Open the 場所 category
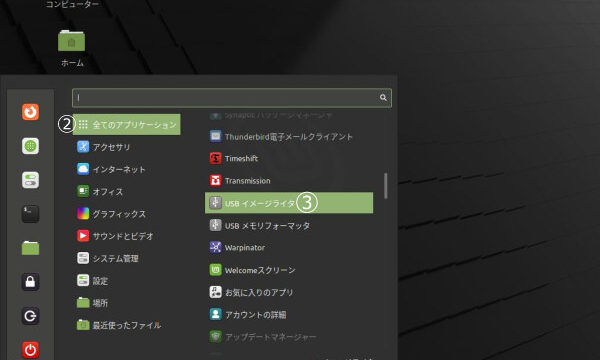 pyautogui.click(x=127, y=303)
